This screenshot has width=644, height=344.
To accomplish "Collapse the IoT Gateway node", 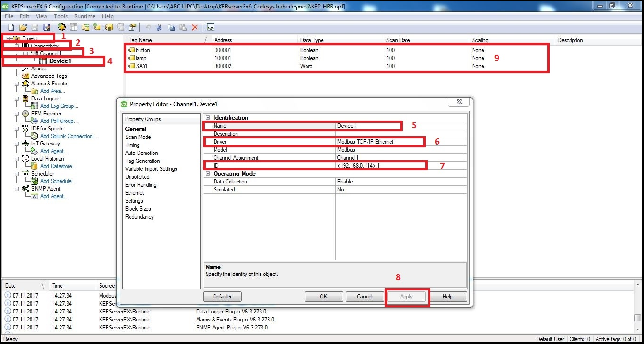I will pos(17,144).
